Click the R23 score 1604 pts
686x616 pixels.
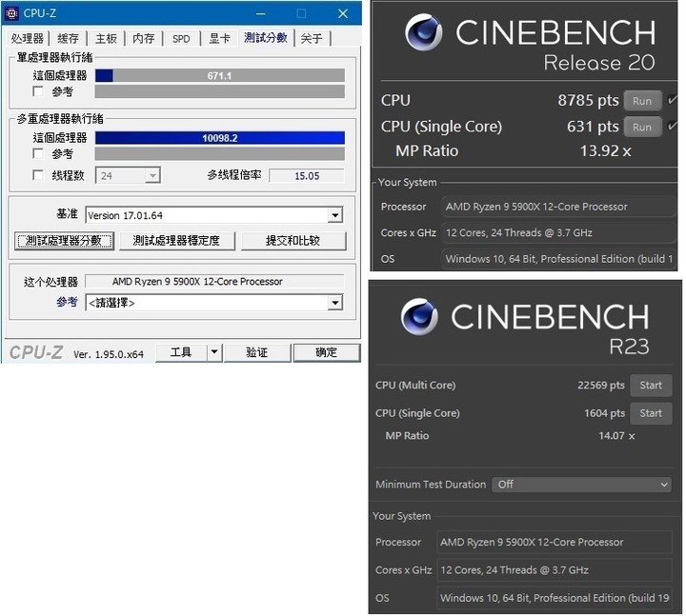click(604, 413)
